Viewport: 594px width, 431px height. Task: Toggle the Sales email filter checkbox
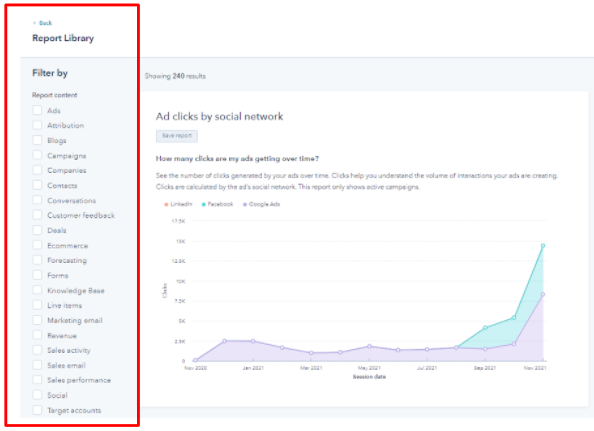[37, 365]
